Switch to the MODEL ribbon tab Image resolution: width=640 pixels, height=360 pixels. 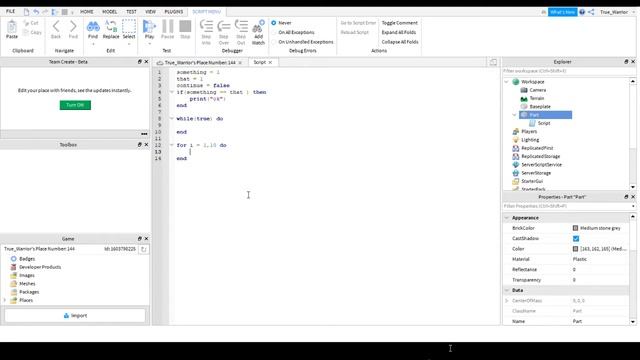[109, 12]
